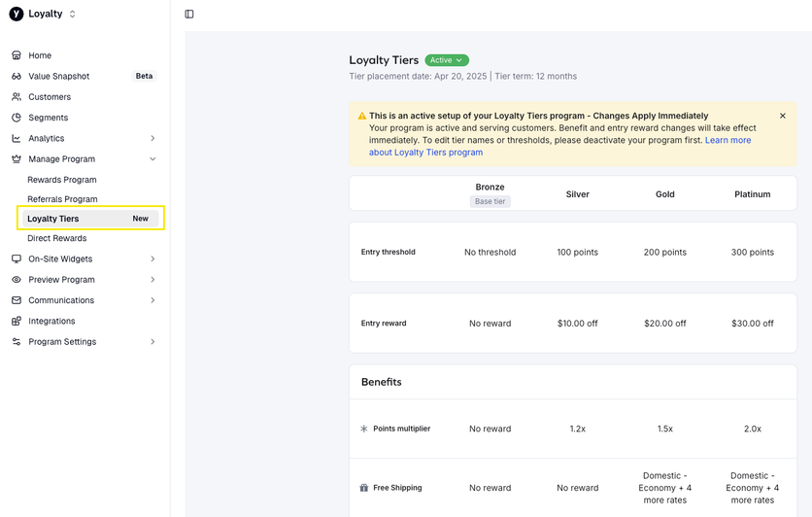Click the Program Settings sliders icon

(17, 341)
